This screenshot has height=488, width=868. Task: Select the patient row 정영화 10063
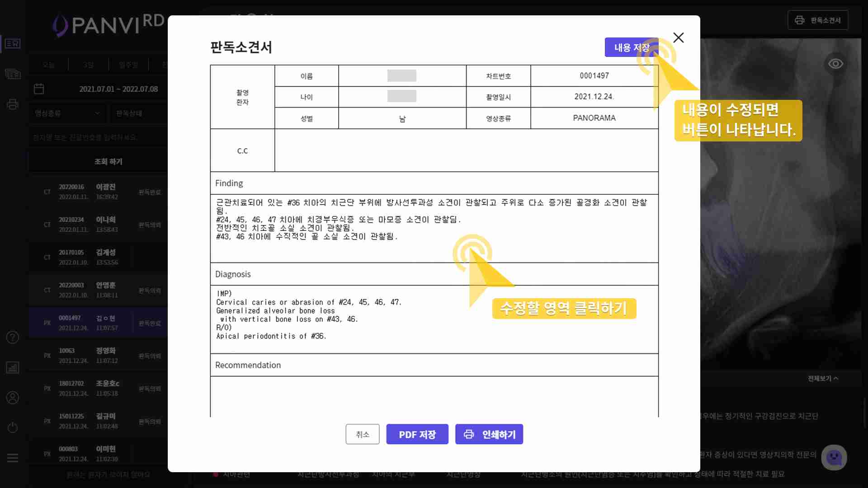click(99, 356)
